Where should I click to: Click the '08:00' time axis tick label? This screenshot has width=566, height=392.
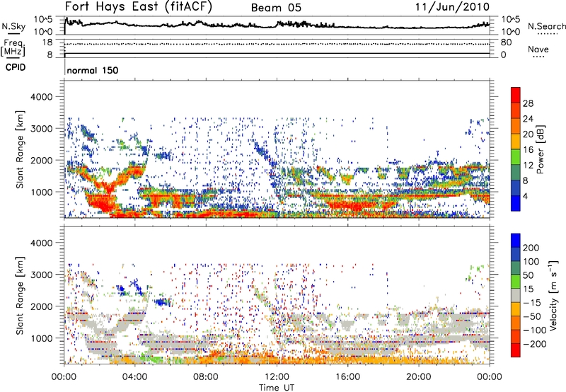click(206, 377)
